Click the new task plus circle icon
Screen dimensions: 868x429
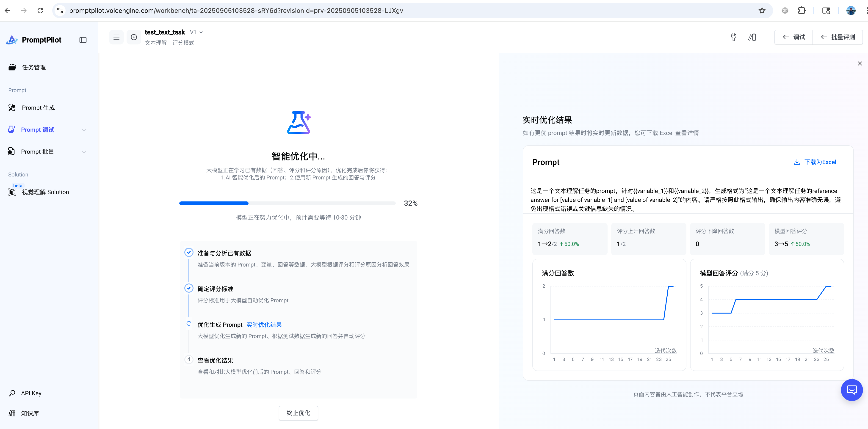click(x=134, y=37)
